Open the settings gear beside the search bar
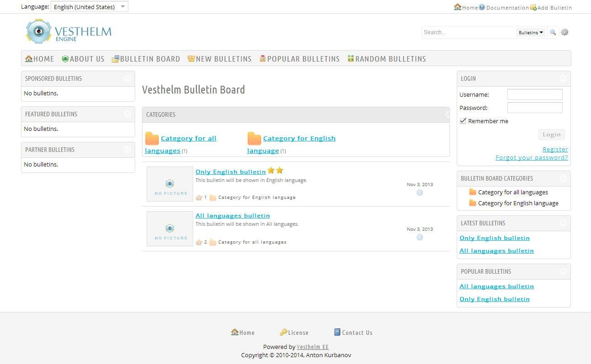This screenshot has height=364, width=591. point(565,32)
